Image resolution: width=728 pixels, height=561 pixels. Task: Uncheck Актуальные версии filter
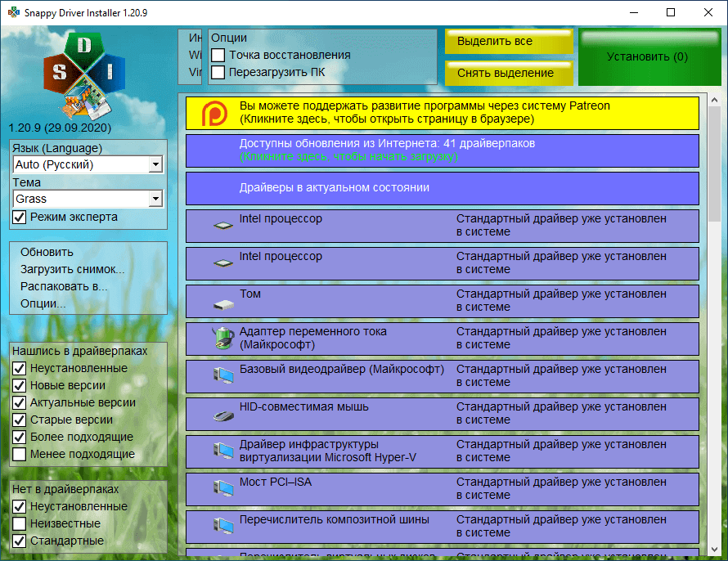tap(20, 403)
